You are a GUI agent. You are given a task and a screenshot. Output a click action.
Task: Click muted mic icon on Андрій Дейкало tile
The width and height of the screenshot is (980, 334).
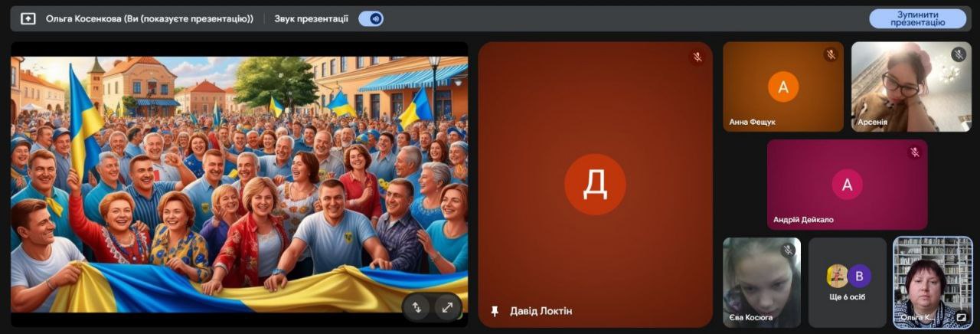point(914,152)
